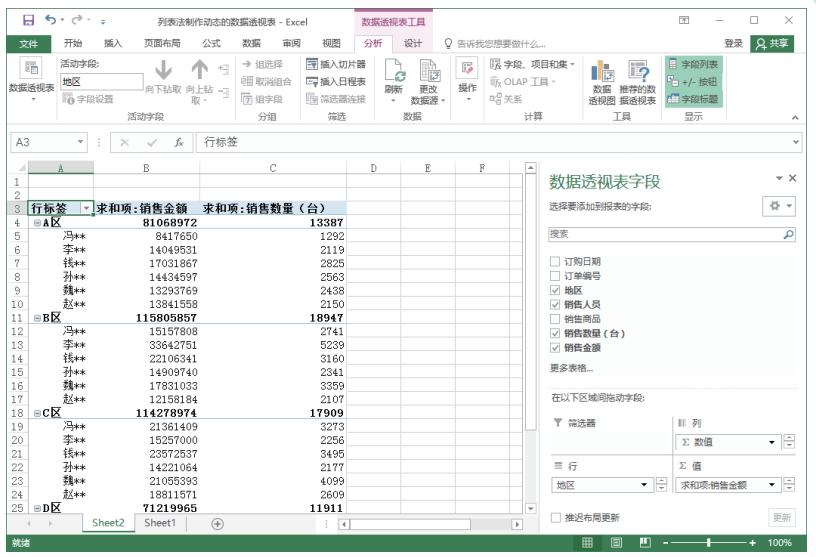The image size is (816, 557).
Task: Click Ungroup (取消组合)
Action: 266,82
